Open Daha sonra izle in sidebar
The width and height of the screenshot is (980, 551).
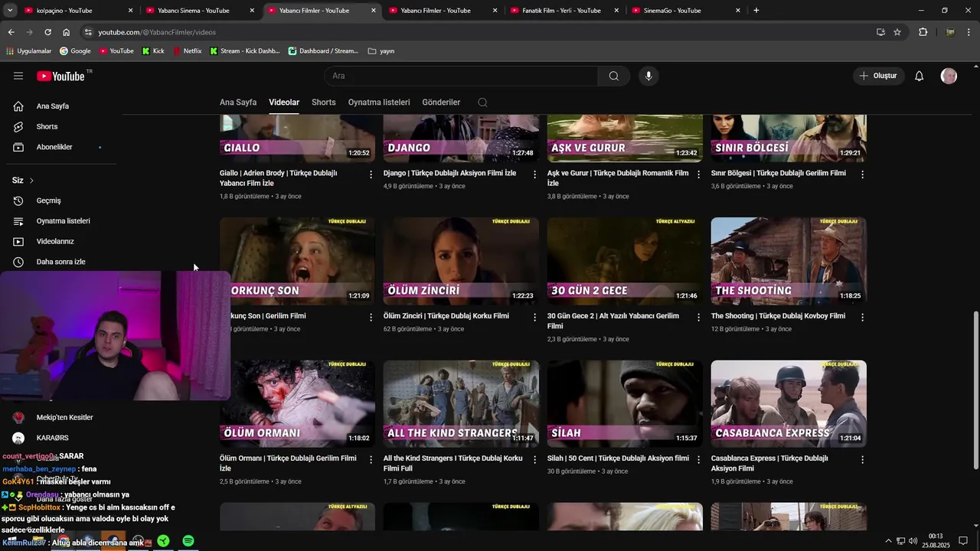(61, 262)
